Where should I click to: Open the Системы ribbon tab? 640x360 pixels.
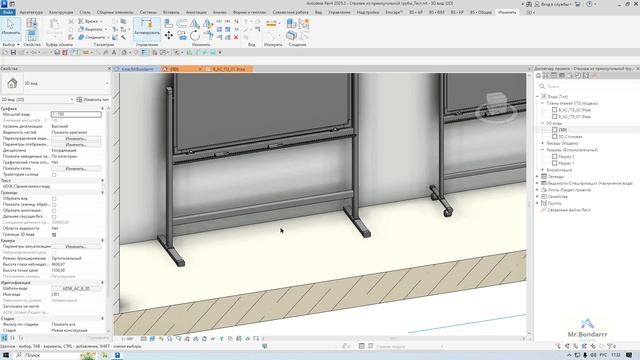[148, 12]
